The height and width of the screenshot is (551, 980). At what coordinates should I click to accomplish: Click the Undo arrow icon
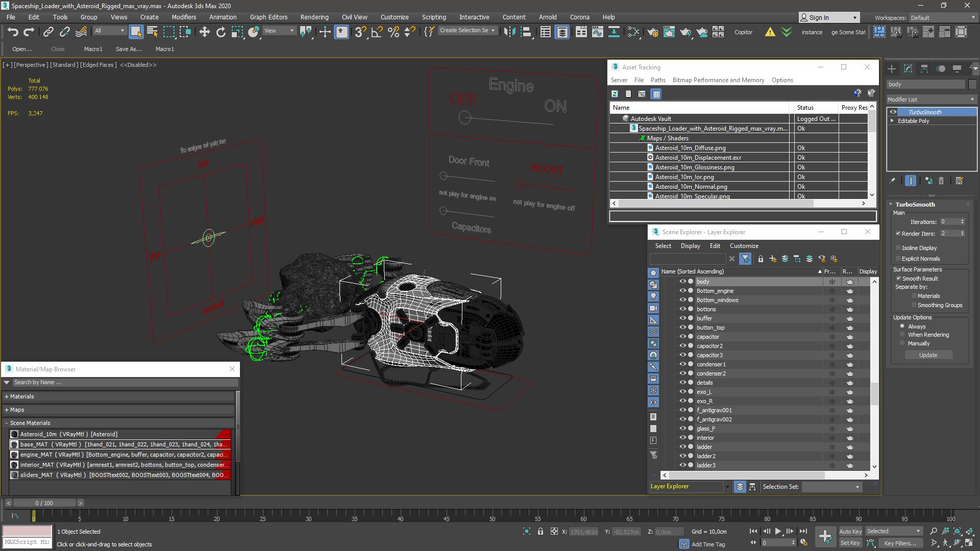coord(13,32)
